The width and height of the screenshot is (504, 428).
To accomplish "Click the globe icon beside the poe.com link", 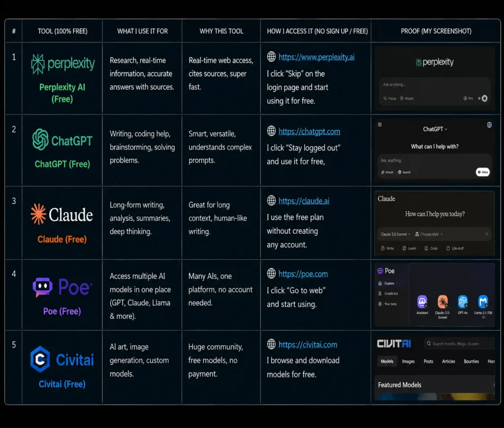I will tap(271, 274).
